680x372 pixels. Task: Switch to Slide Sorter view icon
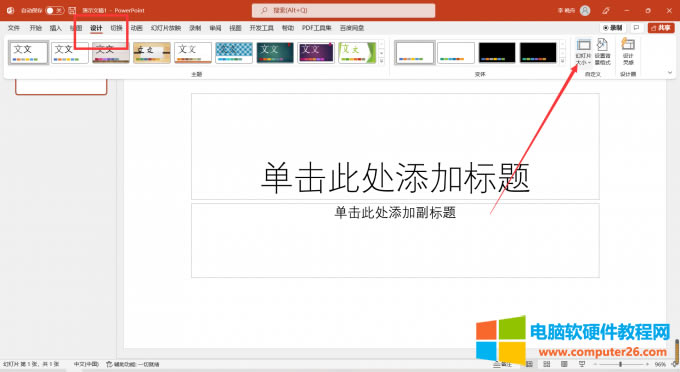click(x=546, y=364)
